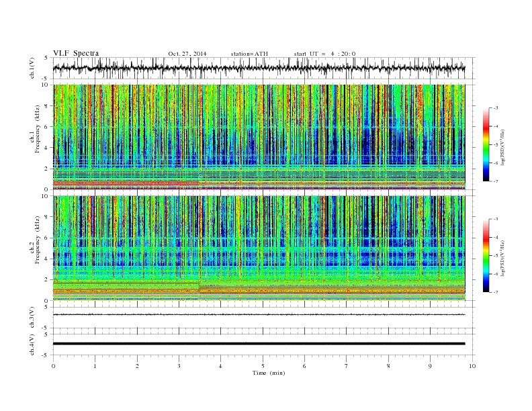532x411 pixels.
Task: Click the "4" minute tick on the time axis
Action: [x=221, y=366]
